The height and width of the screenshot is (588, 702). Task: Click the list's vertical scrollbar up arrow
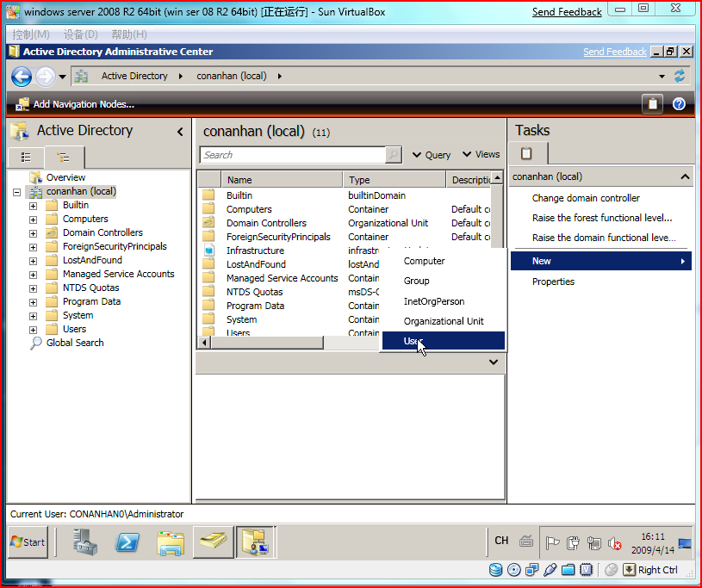click(497, 178)
